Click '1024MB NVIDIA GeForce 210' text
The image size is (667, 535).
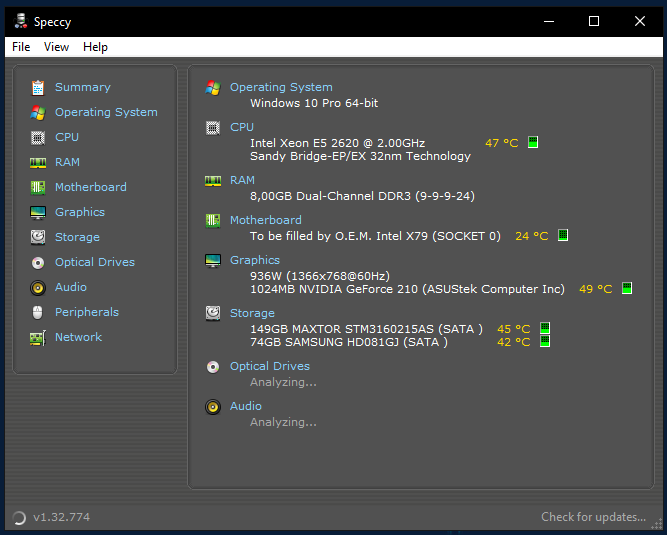point(334,289)
